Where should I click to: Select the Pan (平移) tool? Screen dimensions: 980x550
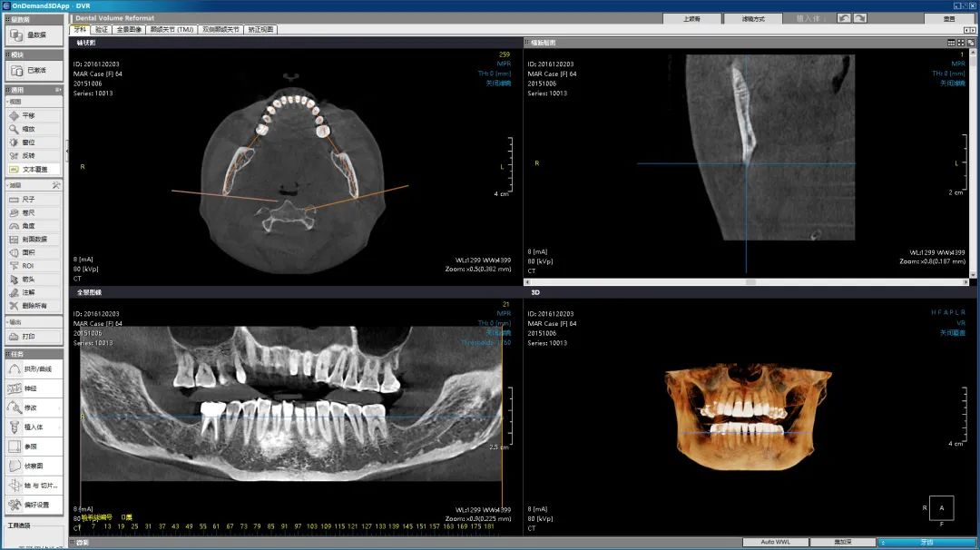(x=34, y=115)
